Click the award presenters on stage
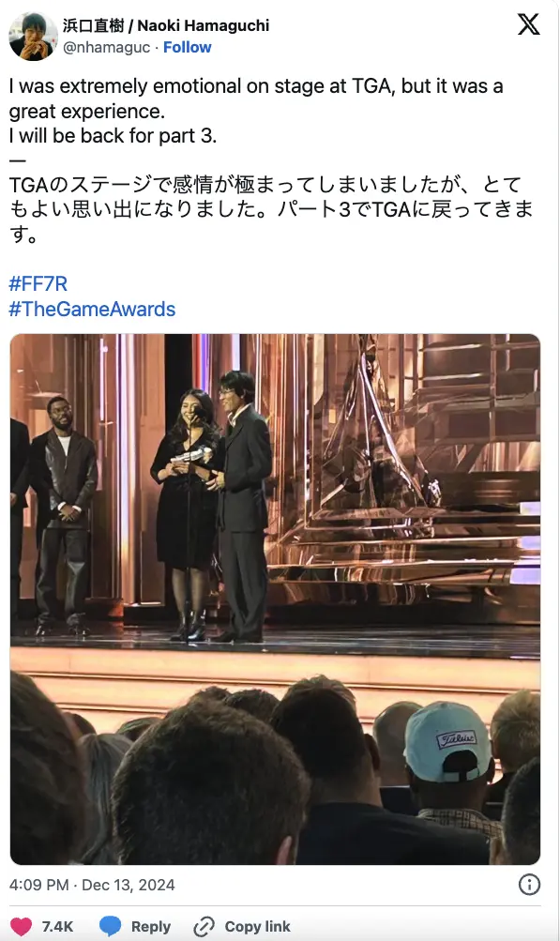The width and height of the screenshot is (560, 941). tap(211, 508)
